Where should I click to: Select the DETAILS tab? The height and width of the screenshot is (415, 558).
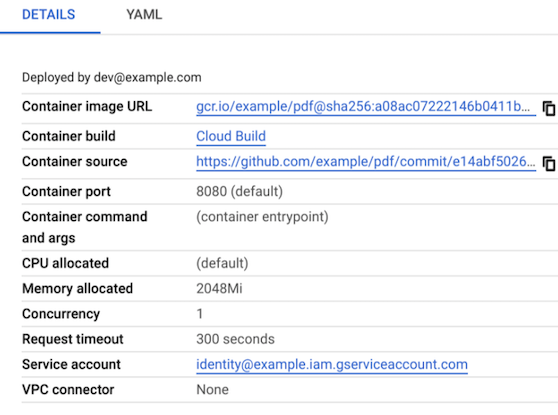click(x=49, y=15)
